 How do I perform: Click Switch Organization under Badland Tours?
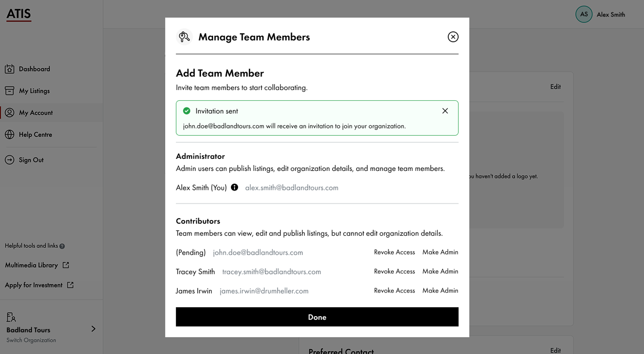tap(31, 340)
